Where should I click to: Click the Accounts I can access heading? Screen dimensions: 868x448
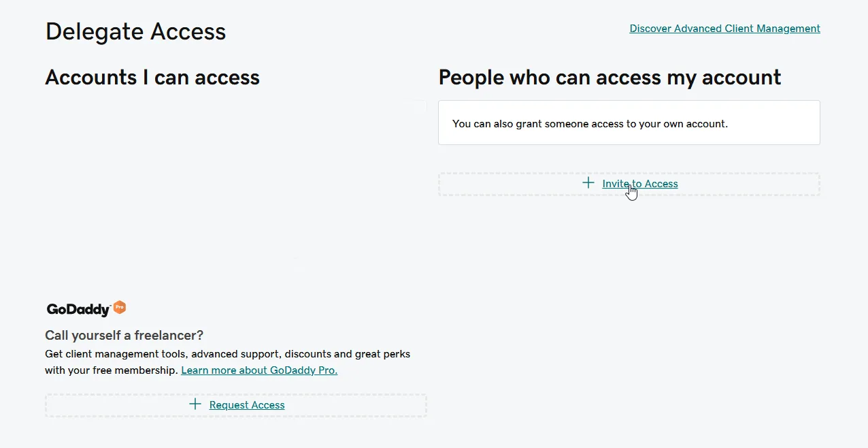pyautogui.click(x=152, y=78)
